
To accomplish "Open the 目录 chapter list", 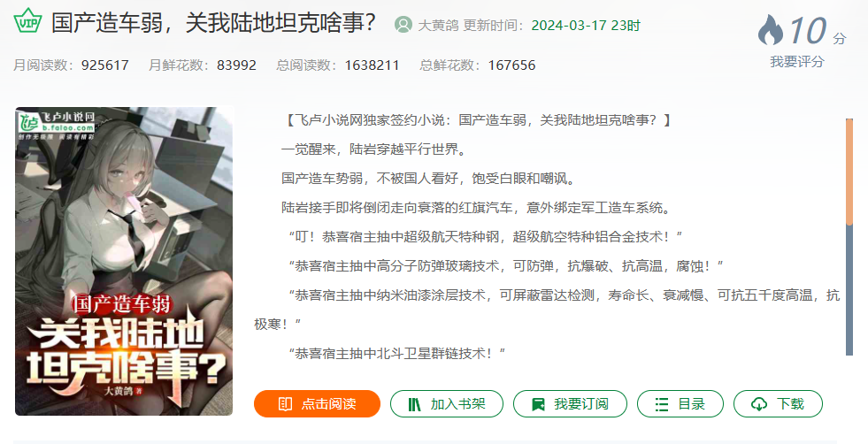I will [680, 403].
